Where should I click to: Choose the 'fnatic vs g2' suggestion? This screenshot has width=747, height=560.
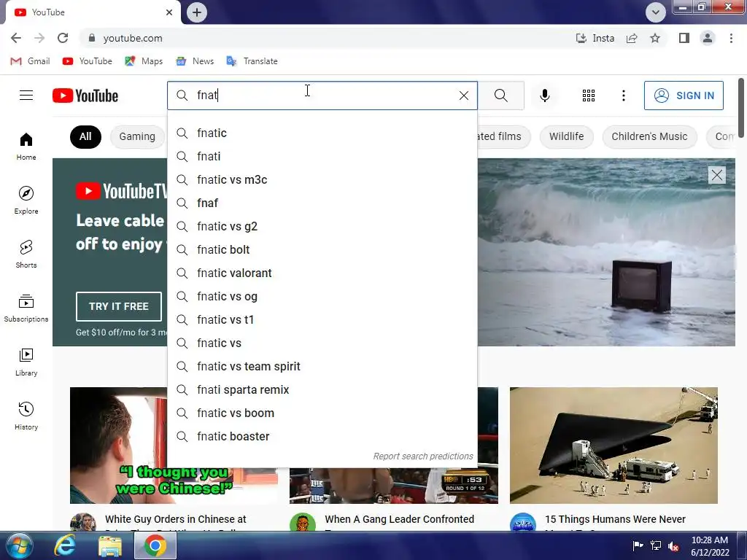(322, 226)
